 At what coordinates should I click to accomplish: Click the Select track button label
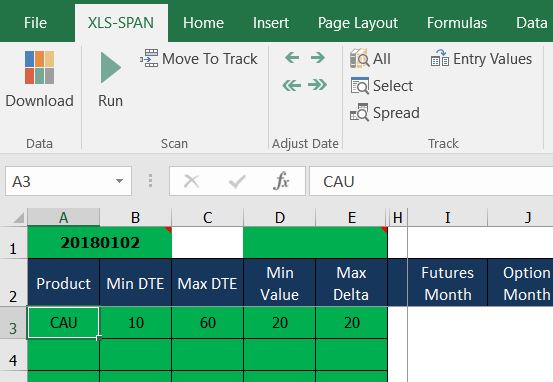[x=393, y=86]
